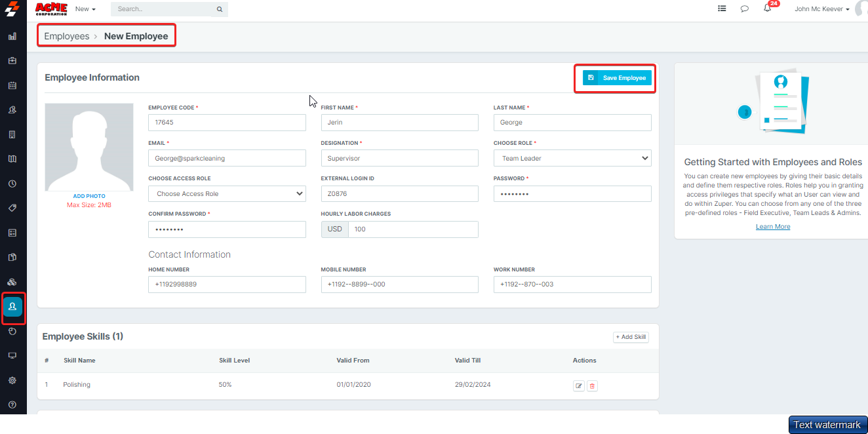Viewport: 868px width, 434px height.
Task: Open the New dropdown menu
Action: (85, 9)
